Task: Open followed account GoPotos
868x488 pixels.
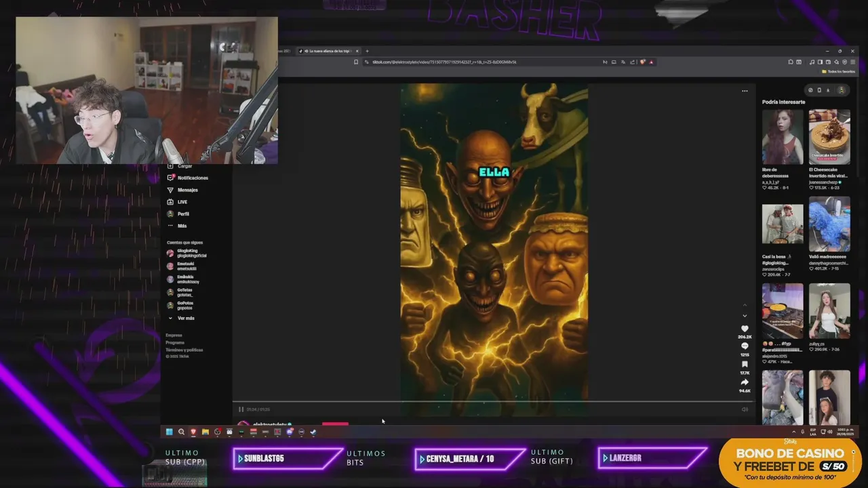Action: 180,305
